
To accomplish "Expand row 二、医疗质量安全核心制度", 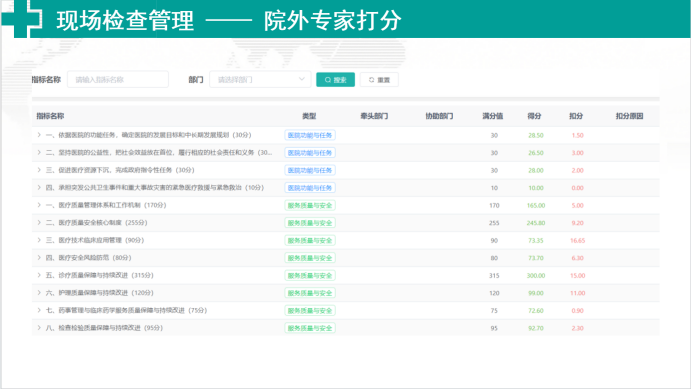I will 39,222.
